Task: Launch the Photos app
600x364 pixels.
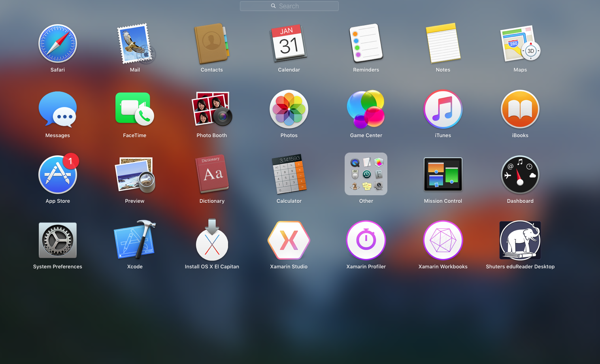Action: coord(289,109)
